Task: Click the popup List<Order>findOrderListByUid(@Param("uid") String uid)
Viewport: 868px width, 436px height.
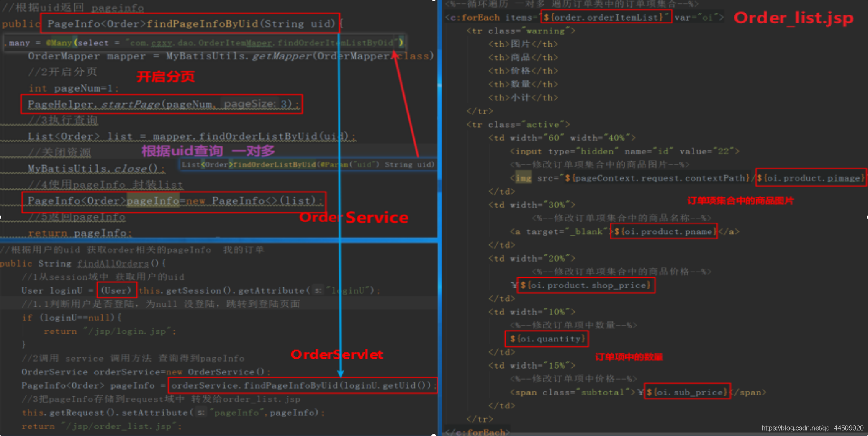Action: point(308,164)
